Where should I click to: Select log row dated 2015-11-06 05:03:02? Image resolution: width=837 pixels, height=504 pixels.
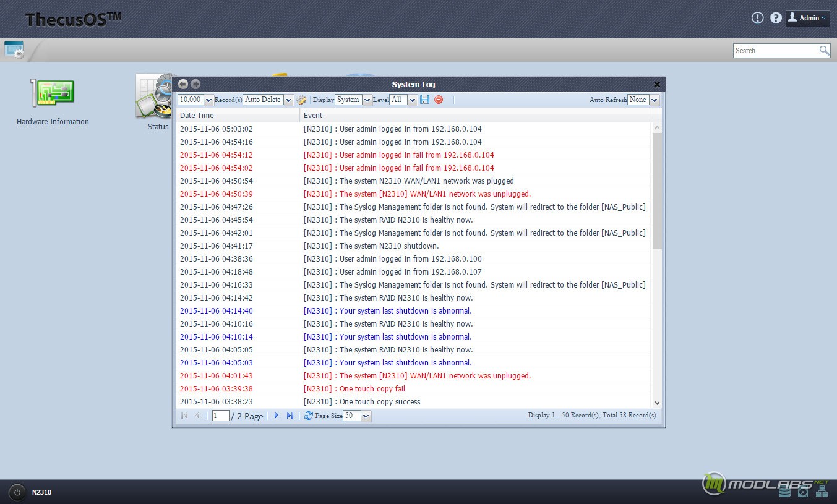[x=413, y=129]
